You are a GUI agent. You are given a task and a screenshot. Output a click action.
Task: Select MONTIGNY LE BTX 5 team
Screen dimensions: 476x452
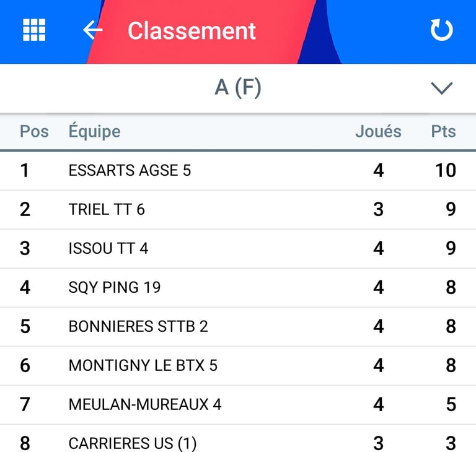143,365
